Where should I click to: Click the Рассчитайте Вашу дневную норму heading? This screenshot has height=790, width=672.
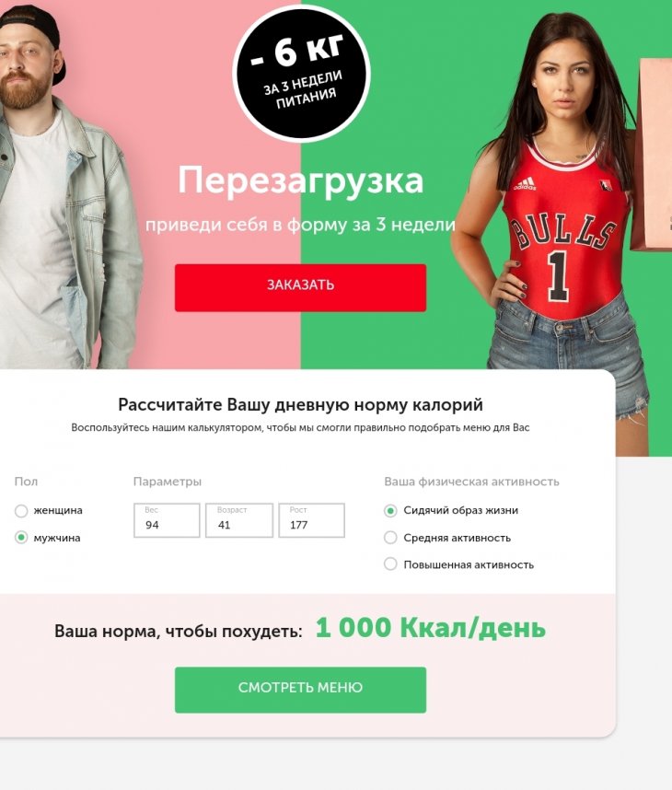[300, 404]
